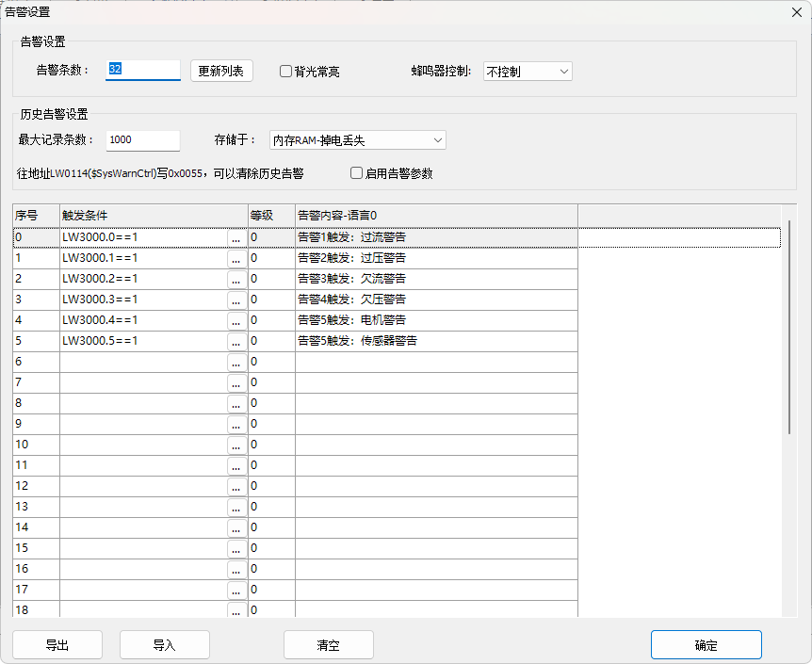Open the 存储于 storage location dropdown

pyautogui.click(x=357, y=140)
